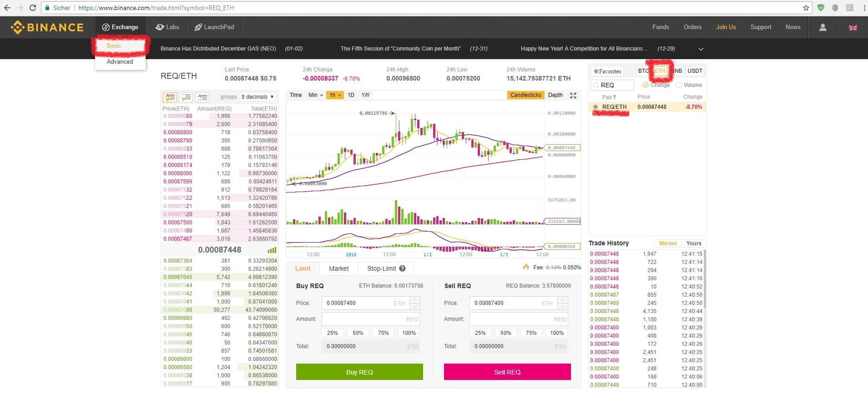Open Funds in top navigation
The image size is (868, 395).
point(661,27)
